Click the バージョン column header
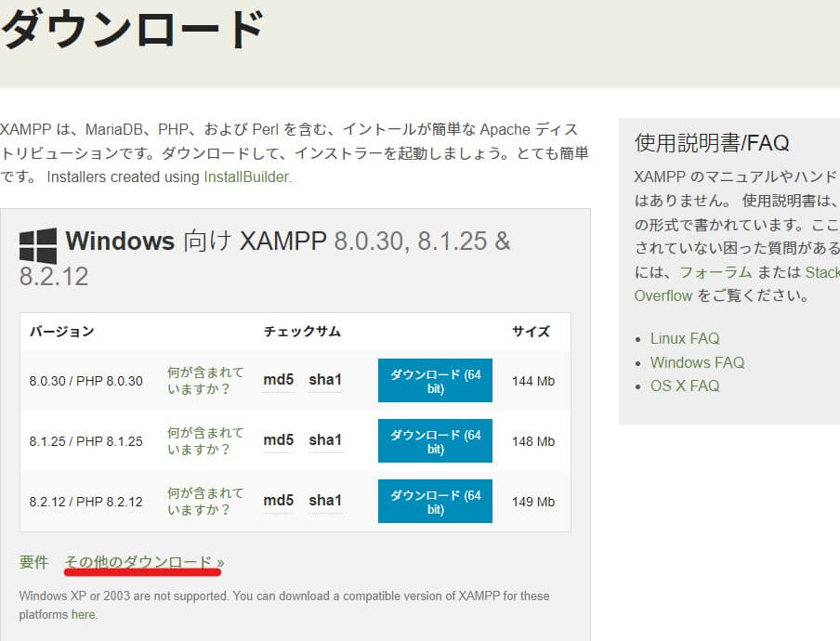This screenshot has height=641, width=840. (61, 332)
